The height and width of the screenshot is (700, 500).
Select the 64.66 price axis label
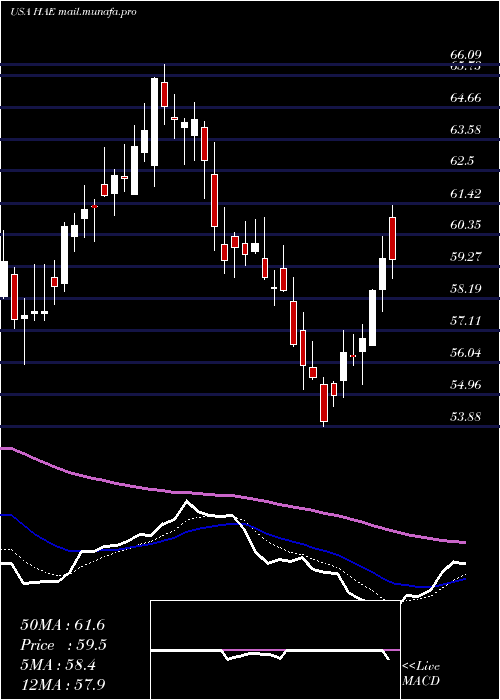(x=466, y=98)
